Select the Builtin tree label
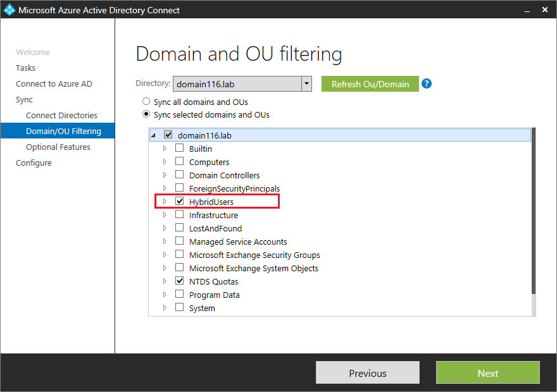This screenshot has height=392, width=557. click(x=201, y=149)
